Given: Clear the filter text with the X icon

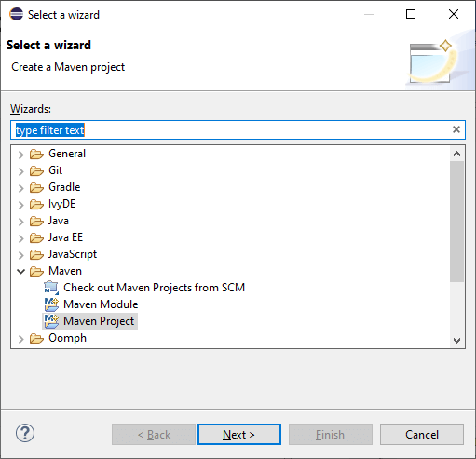Looking at the screenshot, I should (456, 129).
